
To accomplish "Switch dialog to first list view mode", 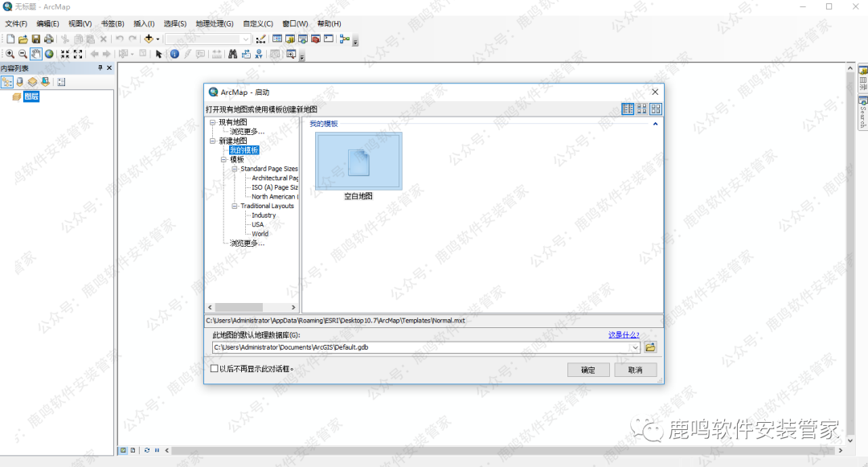I will [x=628, y=109].
